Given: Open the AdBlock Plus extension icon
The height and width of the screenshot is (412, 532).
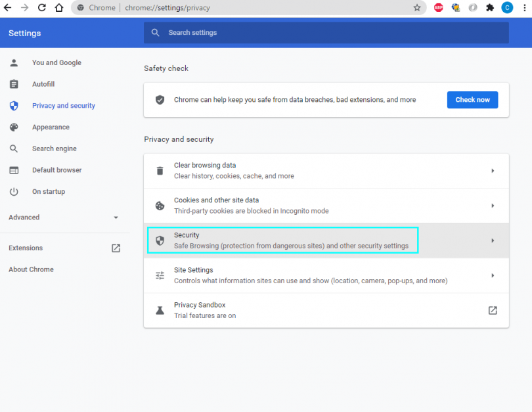Looking at the screenshot, I should pos(439,8).
